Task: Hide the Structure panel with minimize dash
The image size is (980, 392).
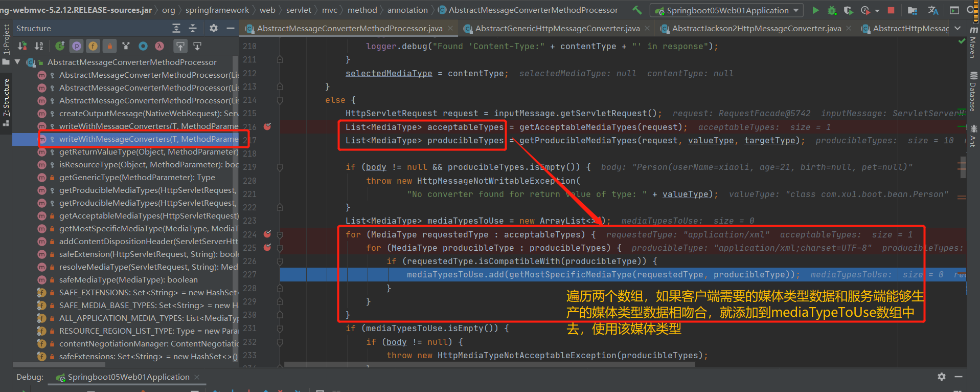Action: tap(231, 28)
